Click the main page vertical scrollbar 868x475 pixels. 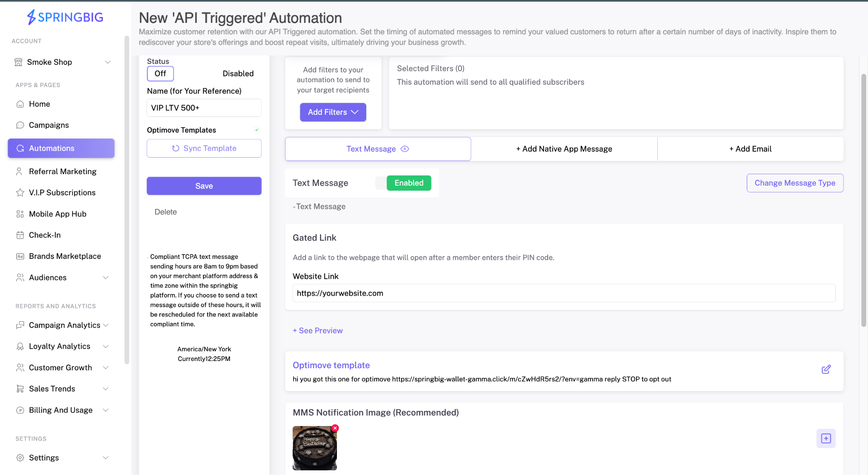point(863,200)
